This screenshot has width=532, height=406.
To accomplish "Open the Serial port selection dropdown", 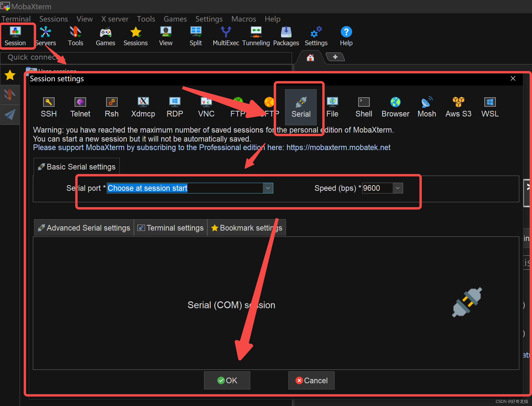I will click(268, 188).
